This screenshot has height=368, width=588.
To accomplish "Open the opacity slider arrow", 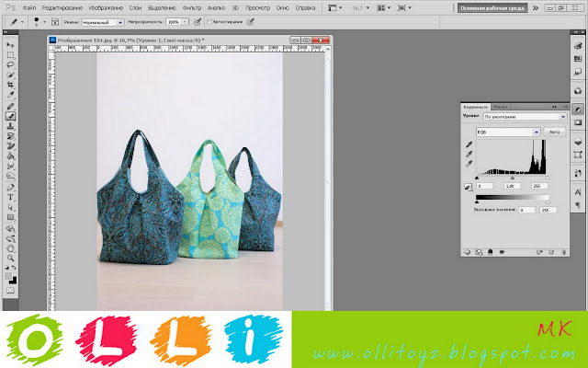I will (x=185, y=22).
